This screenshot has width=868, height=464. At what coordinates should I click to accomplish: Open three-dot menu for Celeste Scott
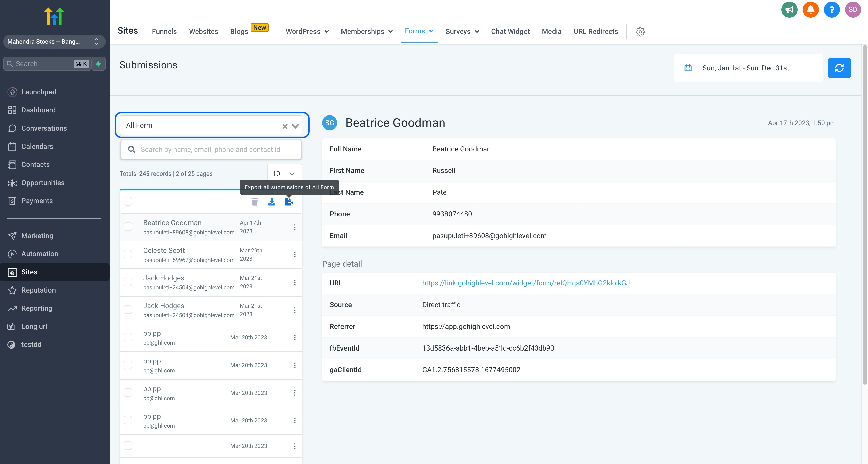[295, 254]
